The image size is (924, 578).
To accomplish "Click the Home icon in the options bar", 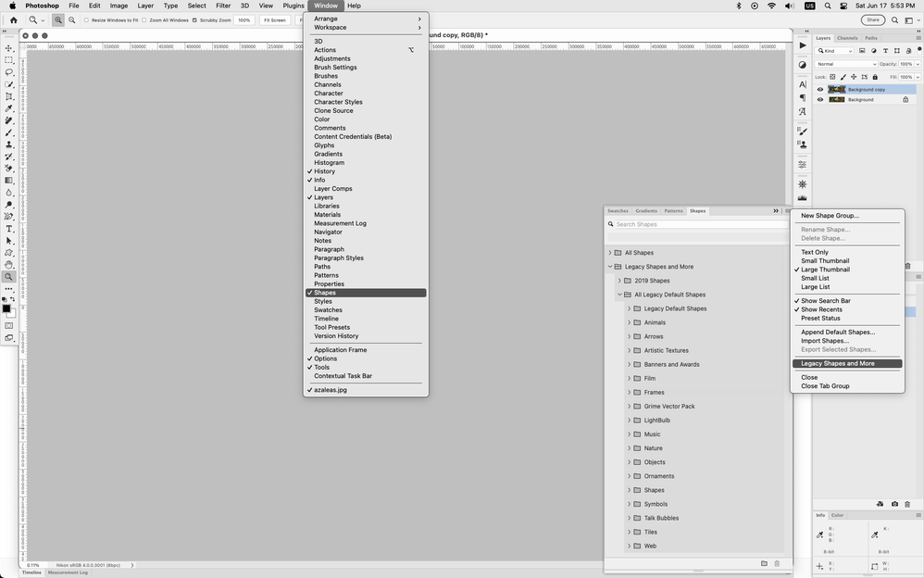I will click(x=14, y=20).
